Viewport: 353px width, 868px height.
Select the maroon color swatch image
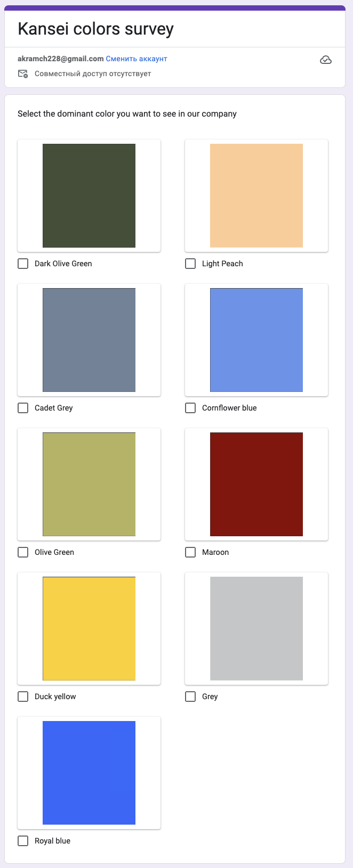[x=256, y=484]
